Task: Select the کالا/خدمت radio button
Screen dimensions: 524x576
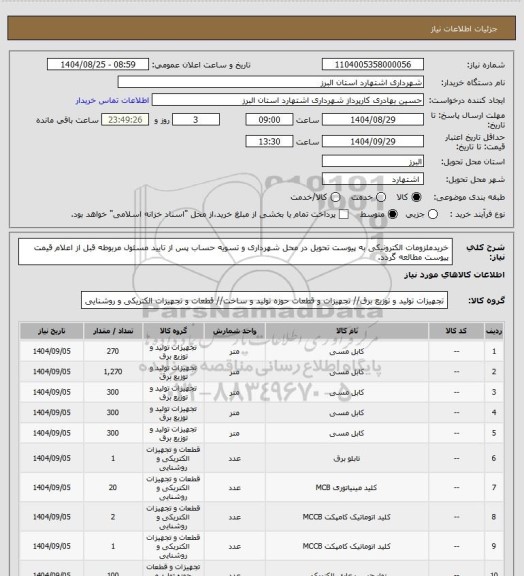Action: (x=335, y=197)
